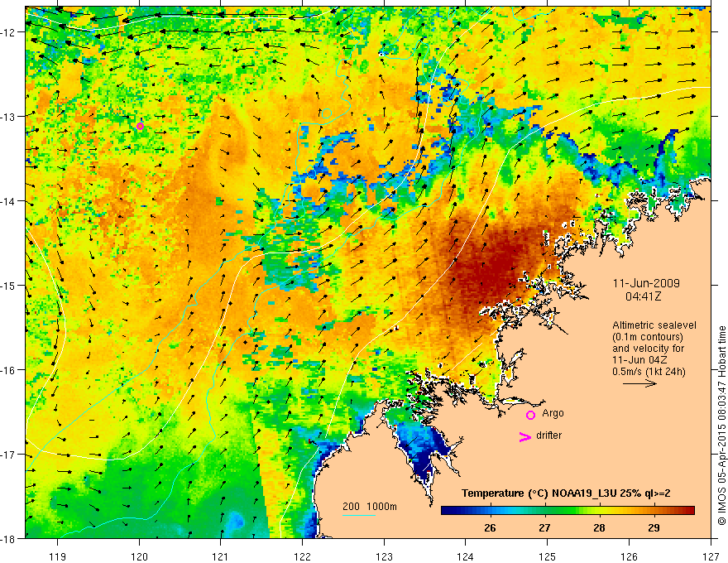This screenshot has width=728, height=563.
Task: Click the 126 longitude axis label
Action: click(x=629, y=556)
